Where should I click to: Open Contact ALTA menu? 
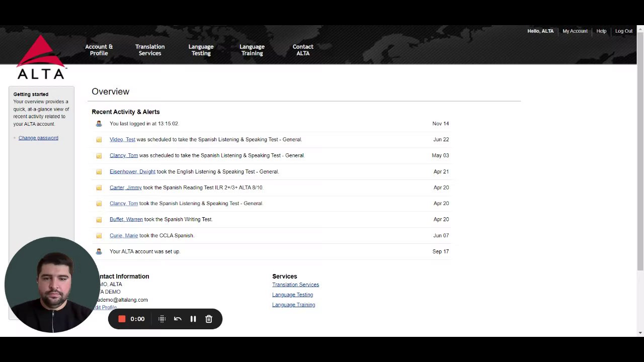[303, 50]
